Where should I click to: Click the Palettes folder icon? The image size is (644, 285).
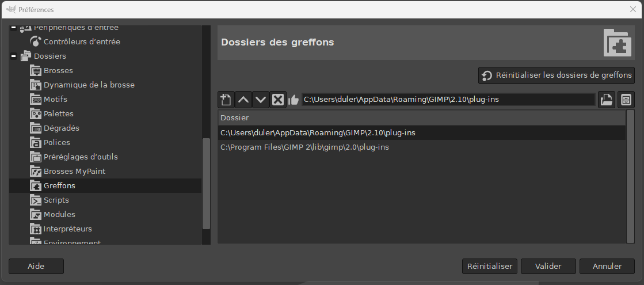point(36,114)
